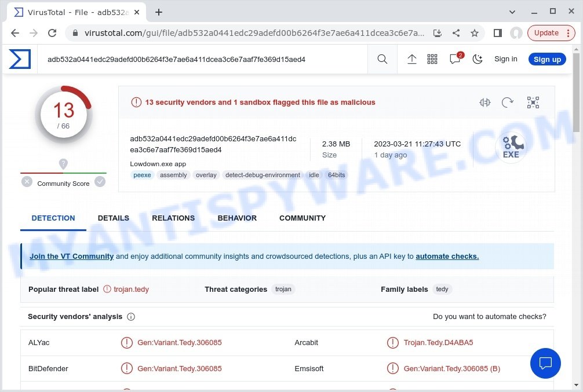Click the Security vendors' analysis info icon
The height and width of the screenshot is (392, 583).
point(131,317)
